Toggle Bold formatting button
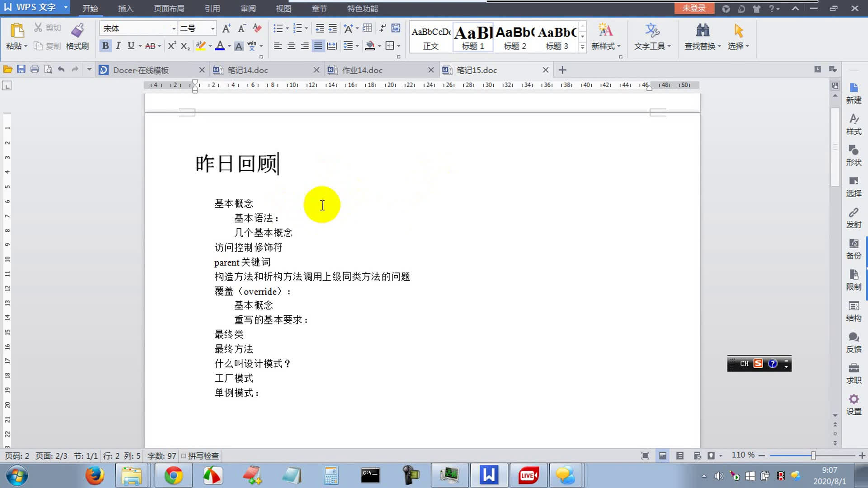Viewport: 868px width, 488px height. [x=105, y=46]
